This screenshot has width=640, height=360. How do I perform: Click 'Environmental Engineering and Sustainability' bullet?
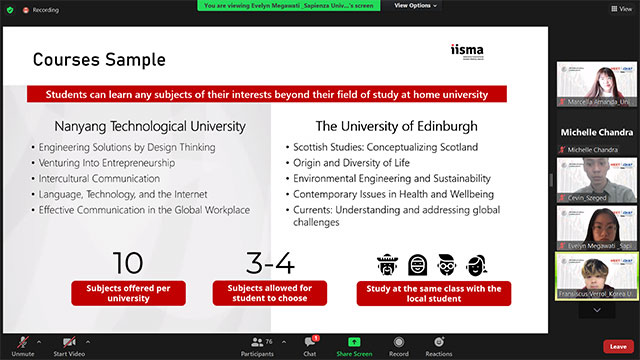pos(392,178)
